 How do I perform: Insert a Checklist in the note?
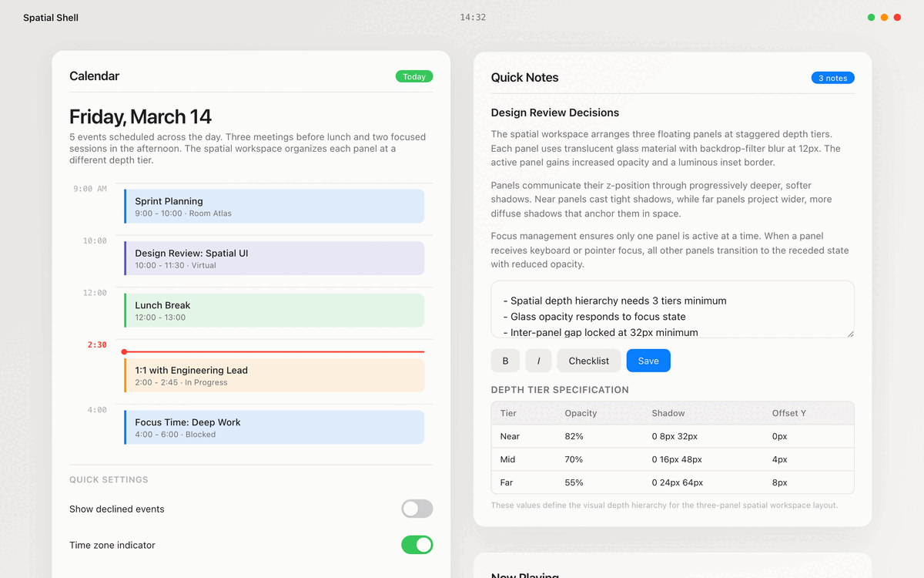(x=588, y=361)
